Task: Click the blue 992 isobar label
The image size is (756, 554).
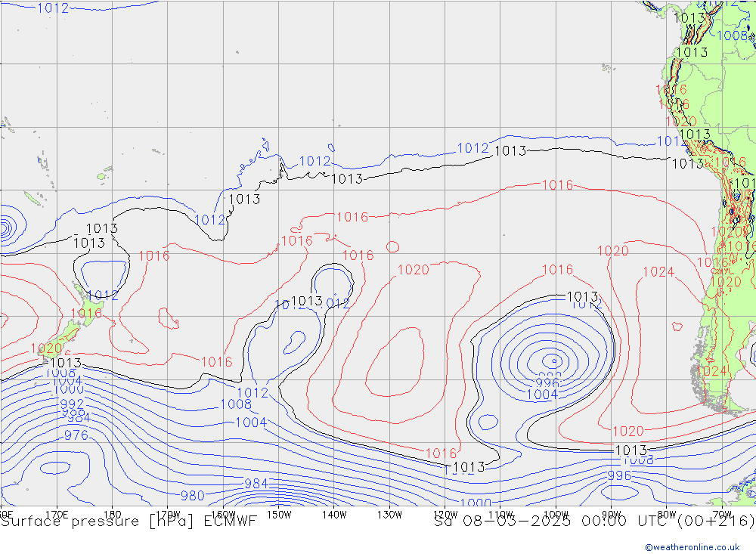Action: point(72,404)
